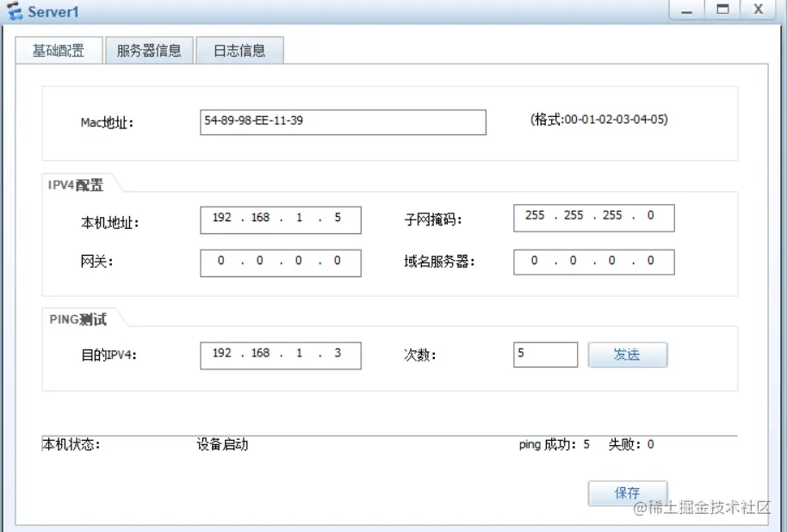Switch to the 基础配置 tab
This screenshot has width=787, height=532.
coord(59,50)
